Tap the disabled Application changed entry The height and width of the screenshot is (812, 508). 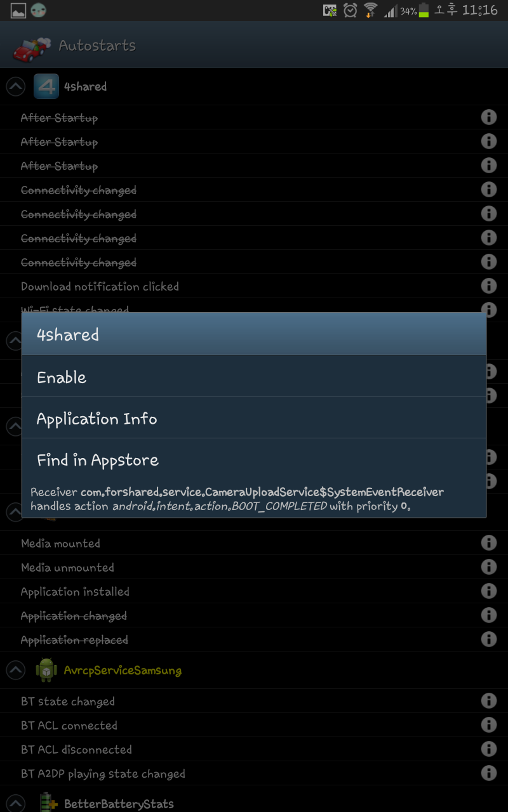[74, 616]
